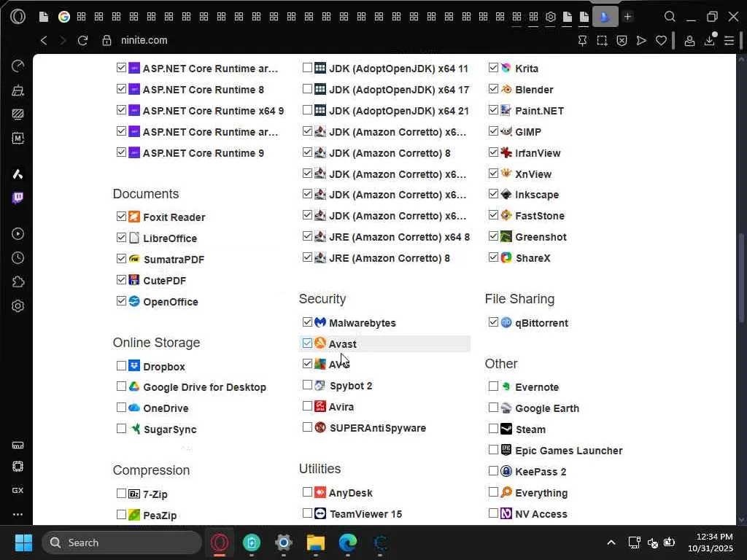Click the site padlock icon
This screenshot has height=560, width=747.
coord(107,41)
